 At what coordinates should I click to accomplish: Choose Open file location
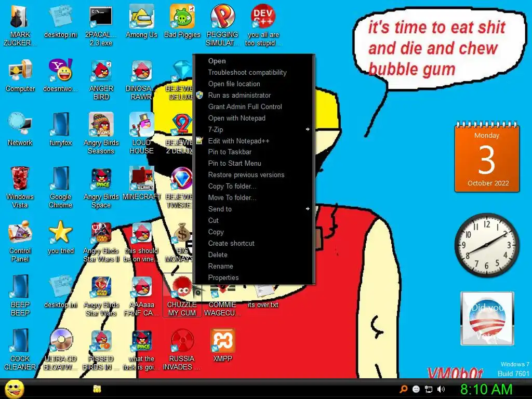point(254,84)
